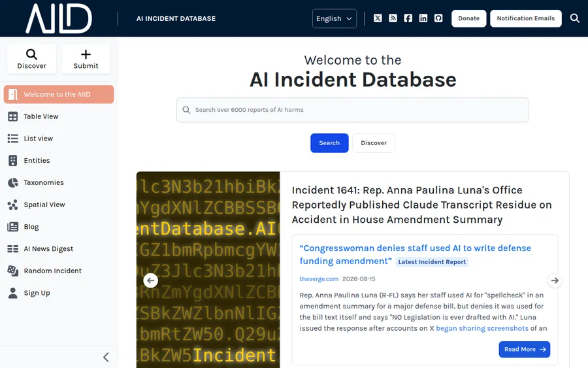This screenshot has height=368, width=588.
Task: Open the Random Incident menu item
Action: pos(59,271)
